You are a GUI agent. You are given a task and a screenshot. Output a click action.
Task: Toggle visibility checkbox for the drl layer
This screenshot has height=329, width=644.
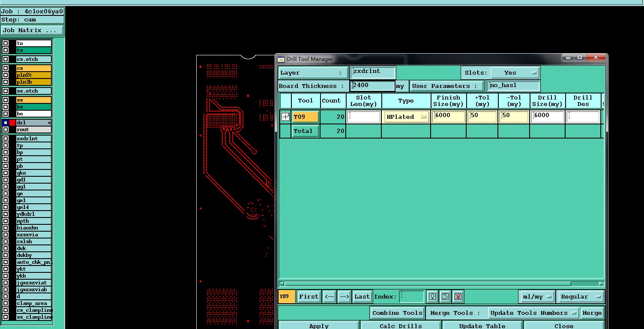(6, 123)
